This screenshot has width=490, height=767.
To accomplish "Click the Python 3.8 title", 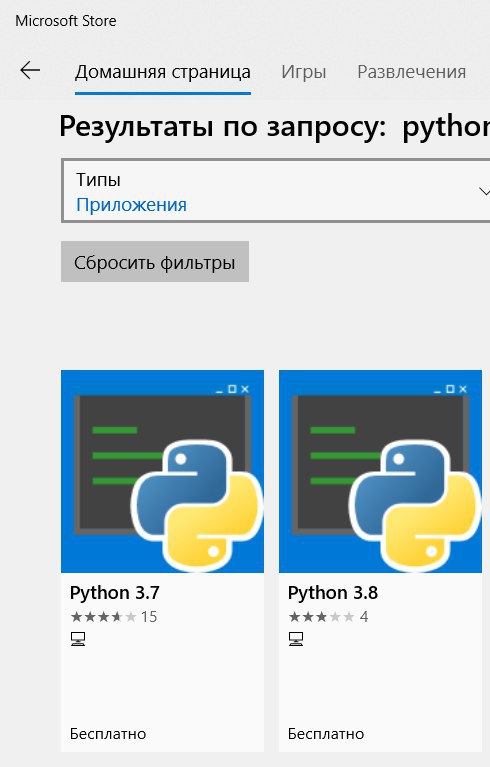I will pyautogui.click(x=333, y=593).
